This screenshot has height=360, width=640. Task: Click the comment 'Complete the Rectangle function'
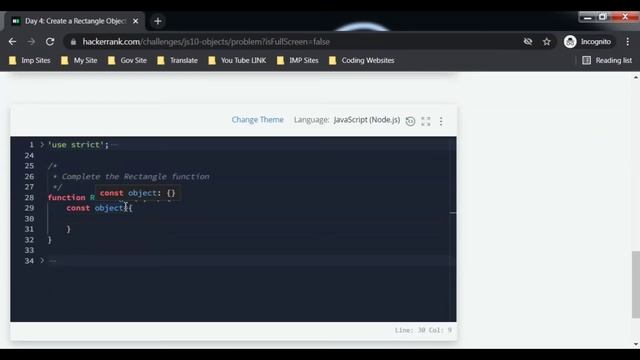(x=136, y=177)
